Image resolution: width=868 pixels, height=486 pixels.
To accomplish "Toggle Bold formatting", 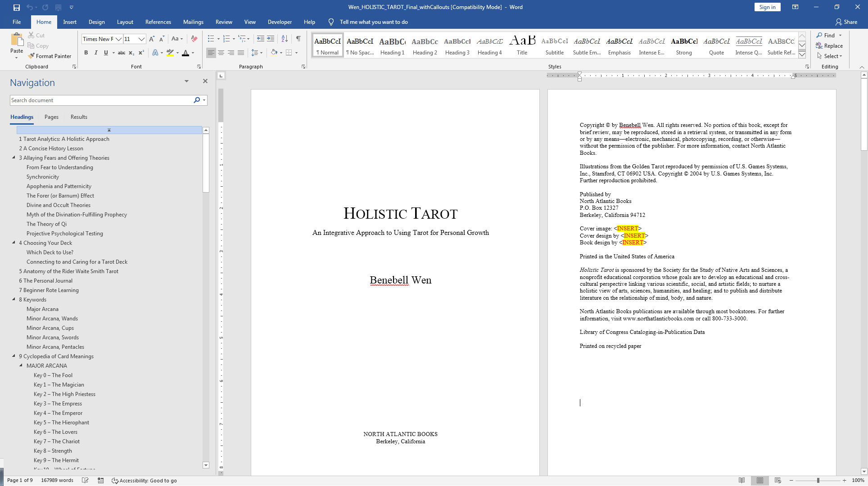I will 86,53.
